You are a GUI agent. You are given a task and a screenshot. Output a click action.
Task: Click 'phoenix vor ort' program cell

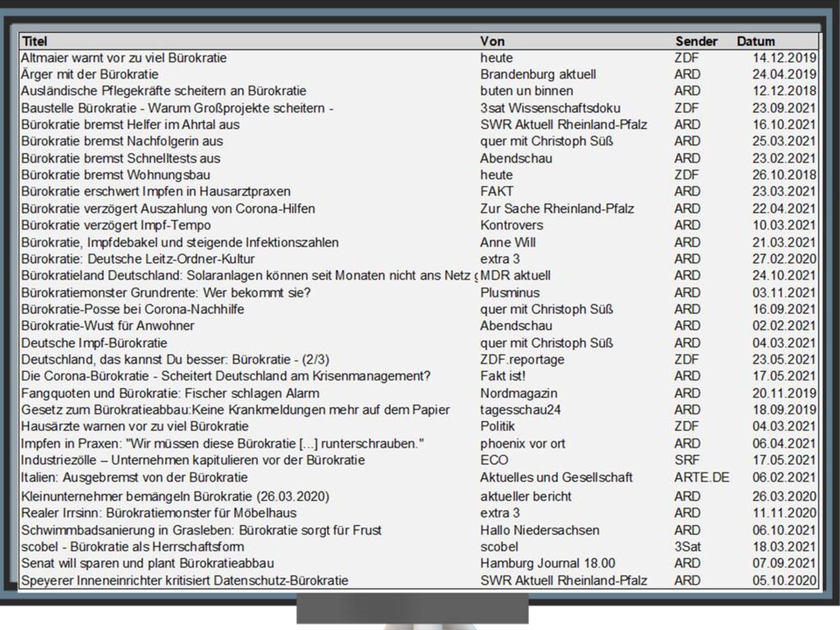523,444
